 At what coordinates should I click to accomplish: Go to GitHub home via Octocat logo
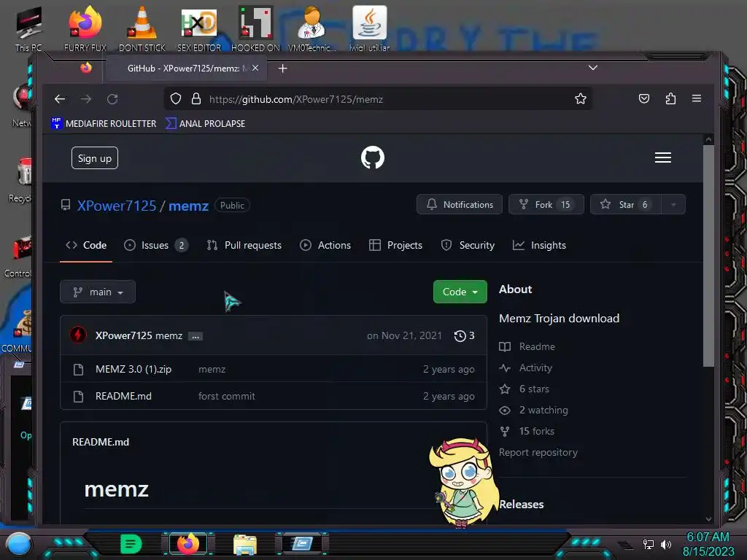[373, 157]
